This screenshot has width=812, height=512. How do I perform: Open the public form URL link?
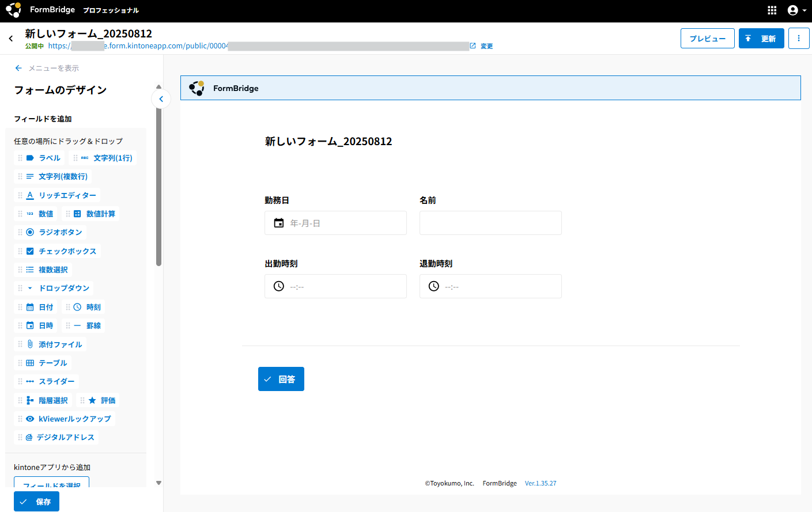click(x=262, y=46)
